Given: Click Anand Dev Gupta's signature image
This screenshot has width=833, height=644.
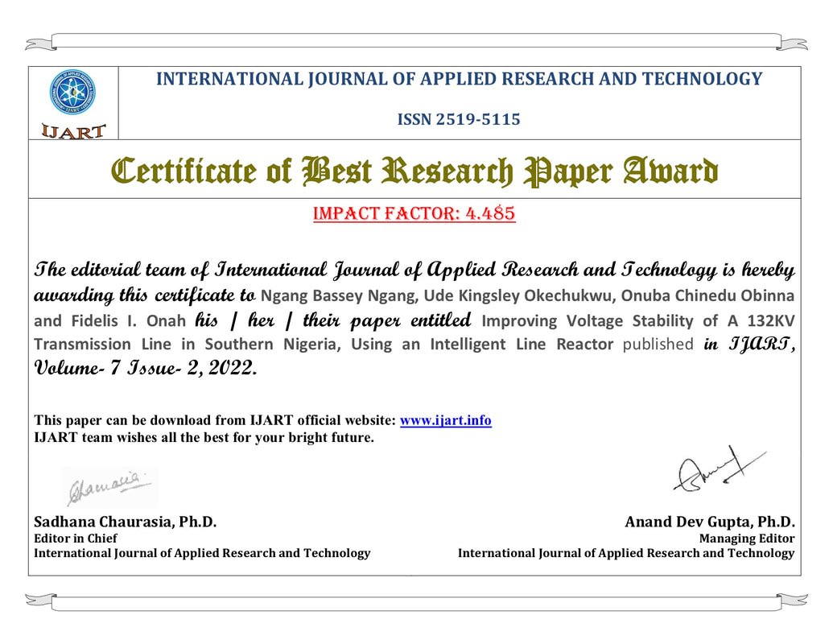Looking at the screenshot, I should tap(720, 469).
